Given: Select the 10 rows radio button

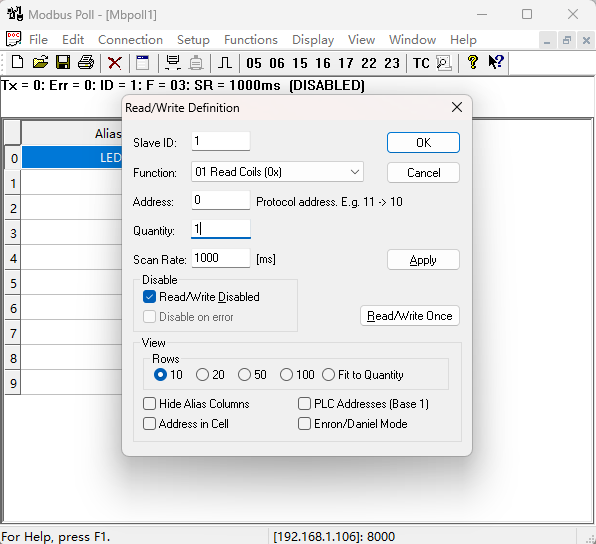Looking at the screenshot, I should [x=160, y=375].
